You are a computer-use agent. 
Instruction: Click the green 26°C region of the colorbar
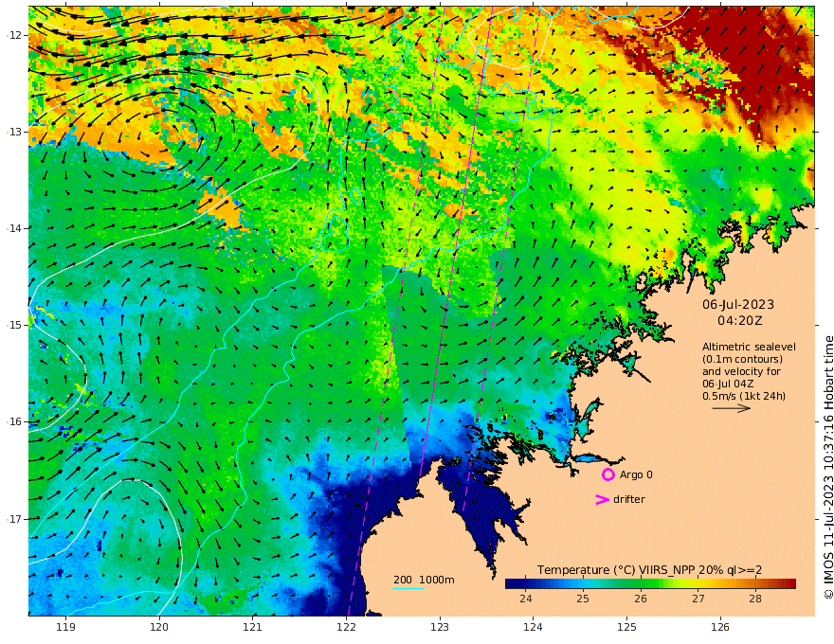click(641, 583)
